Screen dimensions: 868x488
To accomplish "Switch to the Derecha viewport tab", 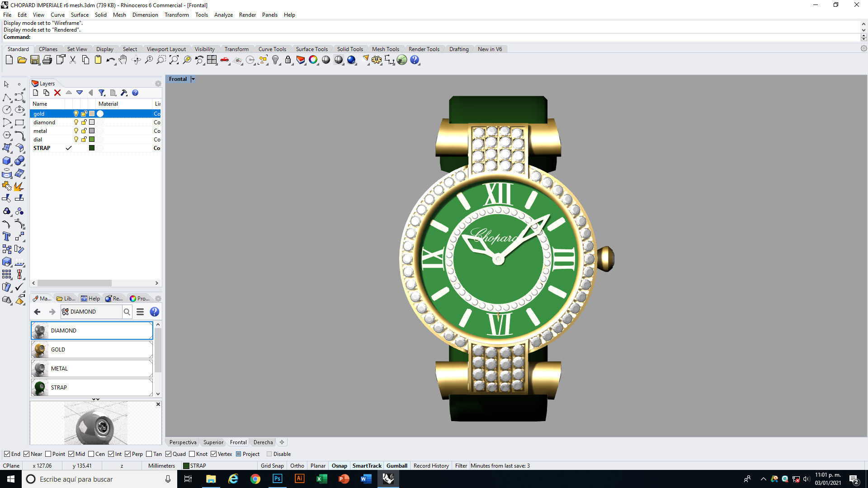I will [263, 442].
